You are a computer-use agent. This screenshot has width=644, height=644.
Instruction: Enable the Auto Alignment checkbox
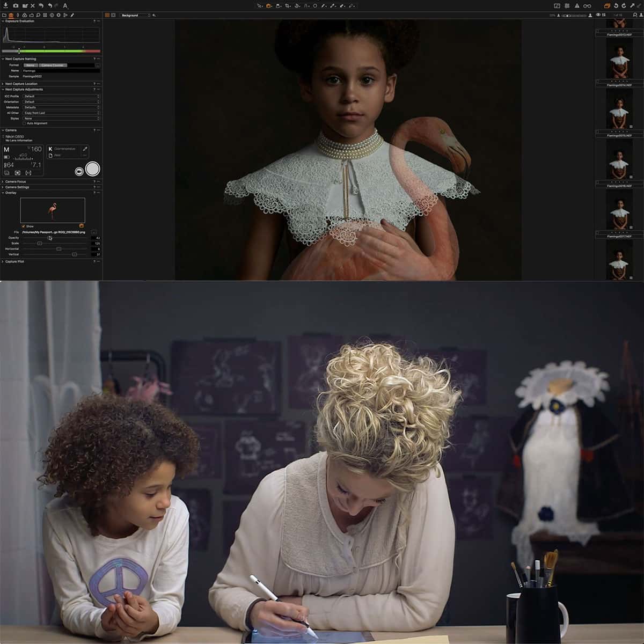24,123
